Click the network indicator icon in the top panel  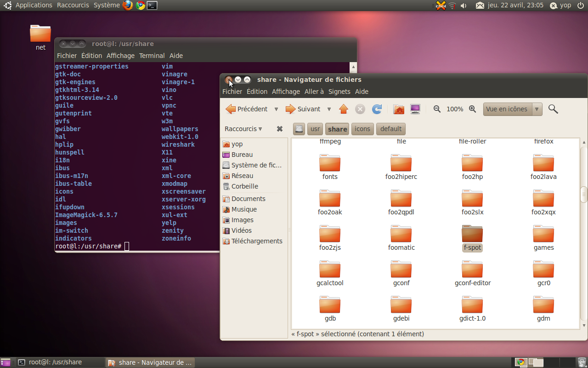452,6
